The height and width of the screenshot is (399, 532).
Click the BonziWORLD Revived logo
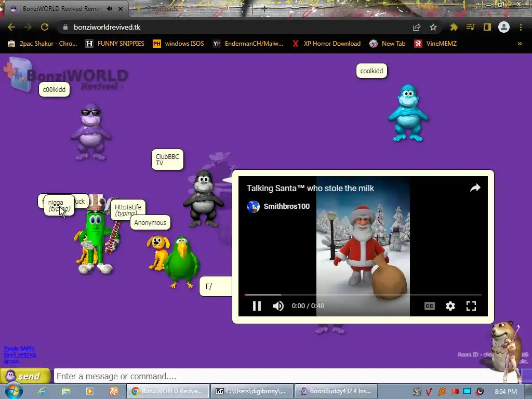tap(66, 75)
